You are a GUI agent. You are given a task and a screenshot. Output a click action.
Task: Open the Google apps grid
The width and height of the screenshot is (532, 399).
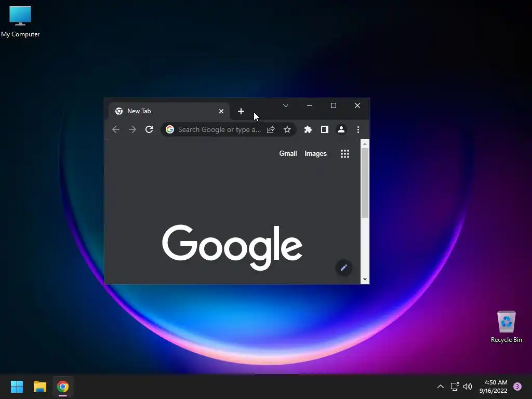pyautogui.click(x=345, y=154)
